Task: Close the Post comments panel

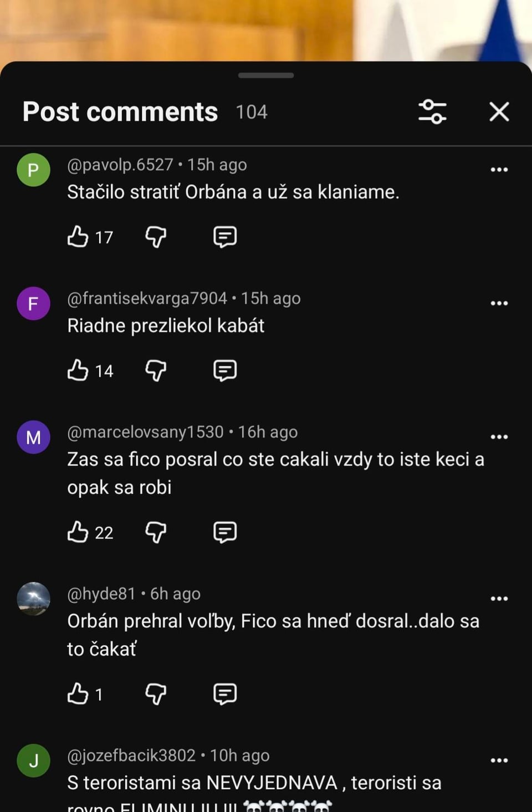Action: (x=499, y=111)
